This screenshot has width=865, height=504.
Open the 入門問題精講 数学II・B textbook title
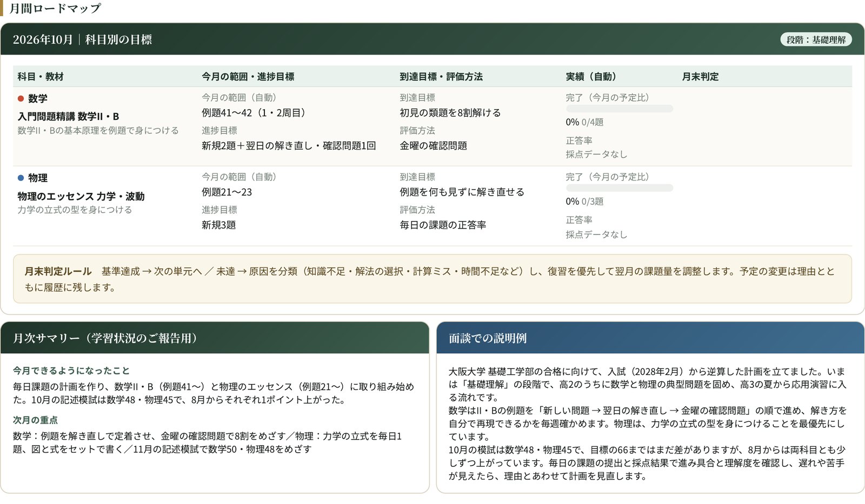point(68,116)
